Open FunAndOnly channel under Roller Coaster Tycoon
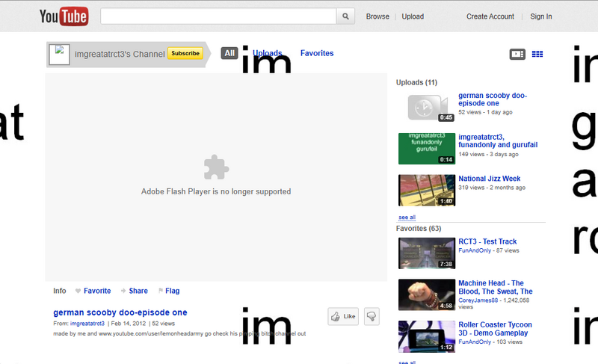The width and height of the screenshot is (598, 364). coord(475,342)
